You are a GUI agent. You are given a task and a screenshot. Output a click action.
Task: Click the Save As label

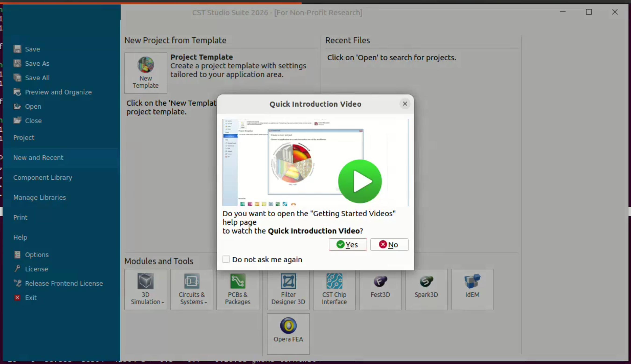pos(37,64)
